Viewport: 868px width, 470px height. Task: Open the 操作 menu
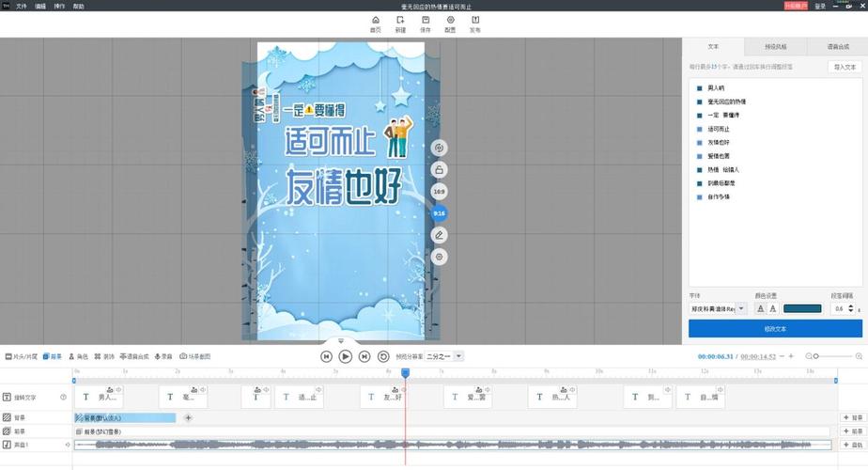59,6
